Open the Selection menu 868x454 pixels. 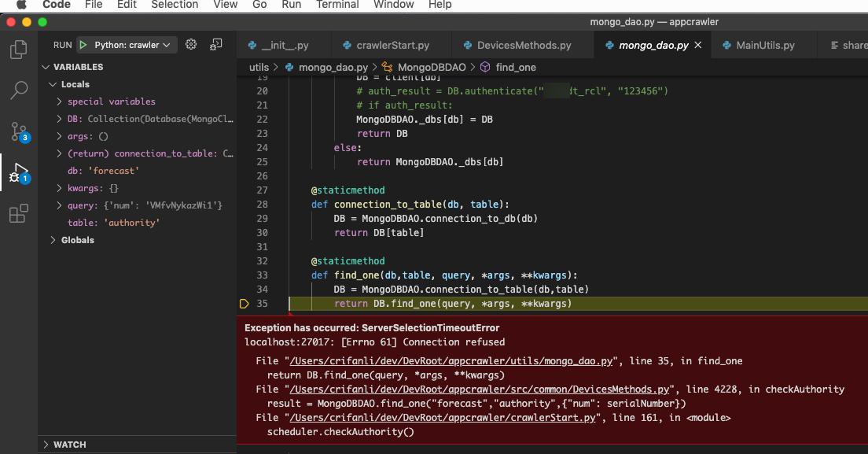175,5
